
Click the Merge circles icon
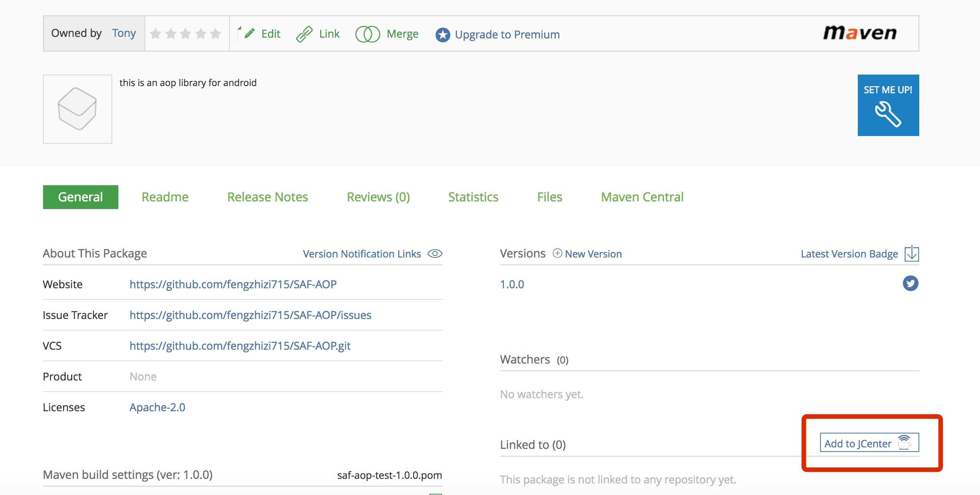coord(367,34)
